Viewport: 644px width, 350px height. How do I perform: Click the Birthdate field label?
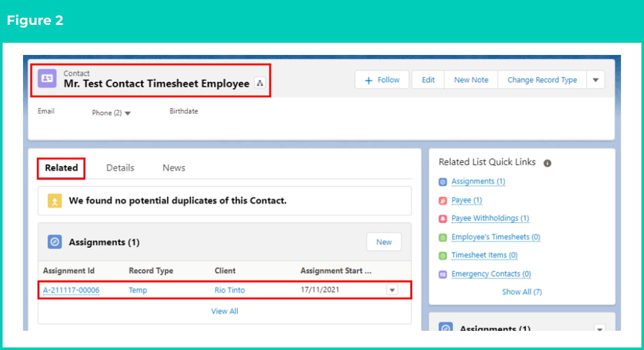click(183, 111)
